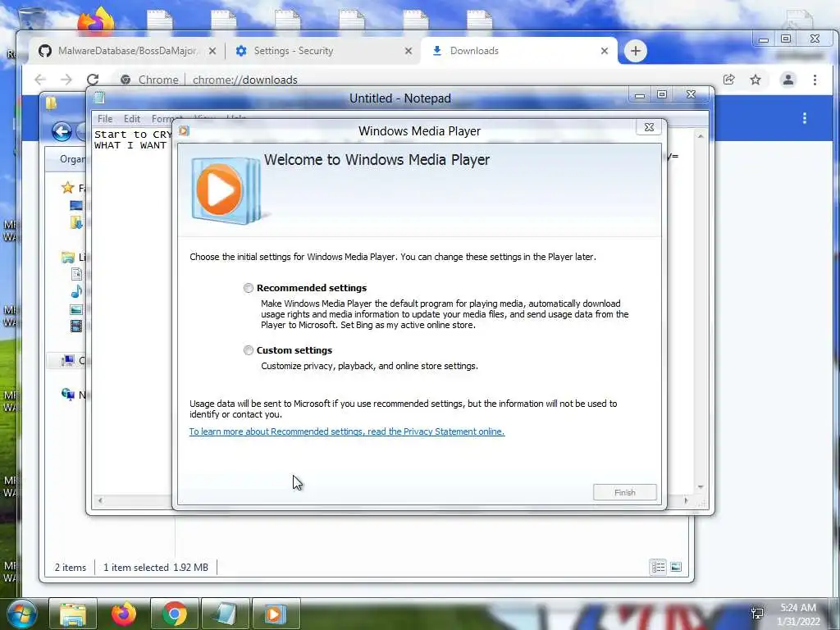Close the Untitled - Notepad window

pos(691,95)
